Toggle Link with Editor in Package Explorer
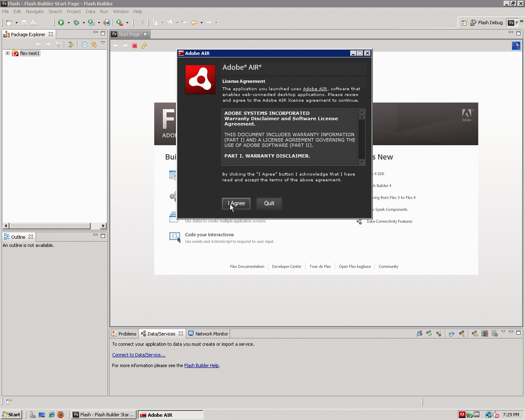This screenshot has height=420, width=525. coord(94,44)
